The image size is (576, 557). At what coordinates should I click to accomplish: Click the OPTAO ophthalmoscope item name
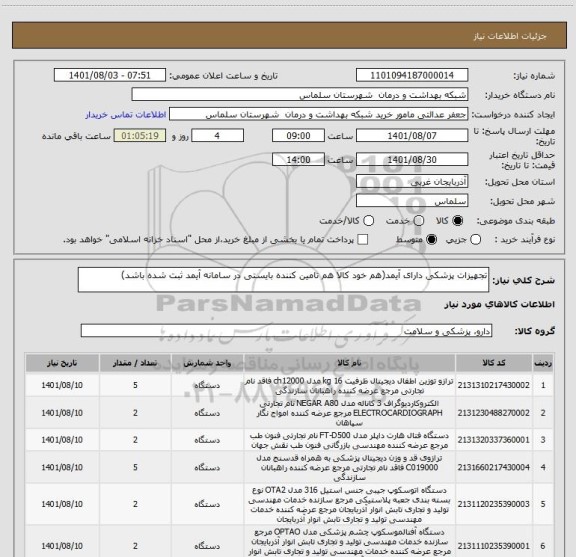[x=349, y=542]
